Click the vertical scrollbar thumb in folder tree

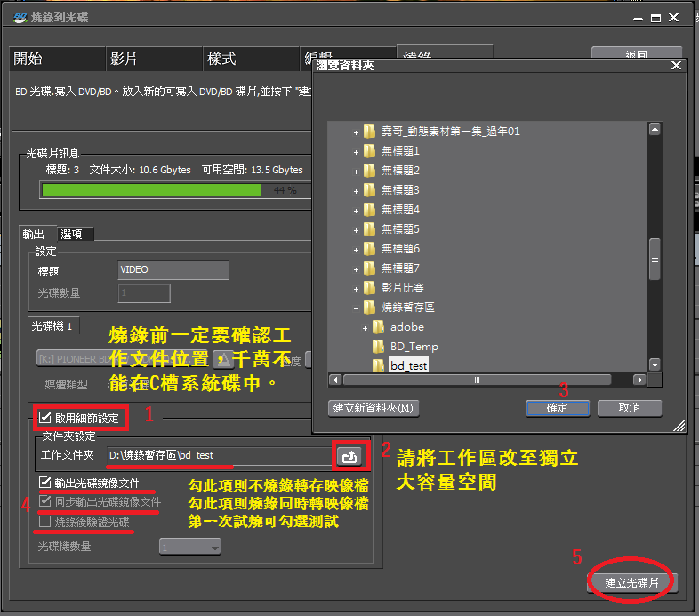tap(655, 260)
